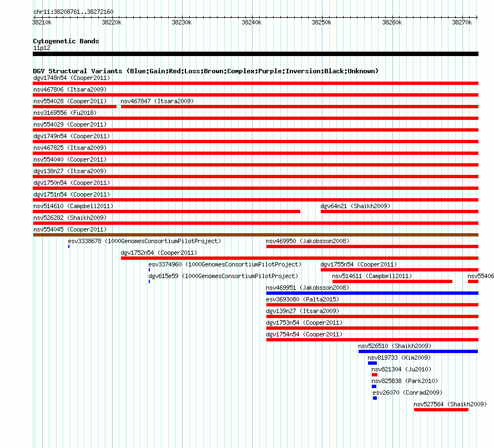This screenshot has width=494, height=448.
Task: Select dgv138n27 (Itsara2009) label
Action: pos(70,171)
